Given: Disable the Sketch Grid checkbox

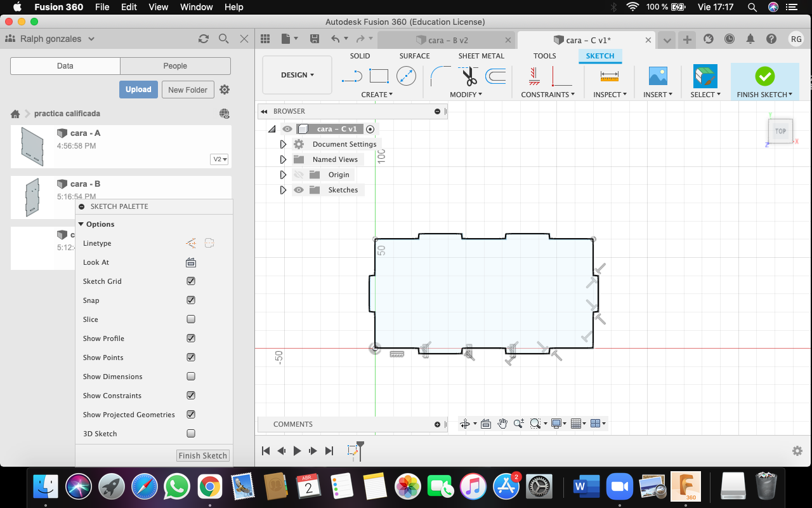Looking at the screenshot, I should click(191, 281).
